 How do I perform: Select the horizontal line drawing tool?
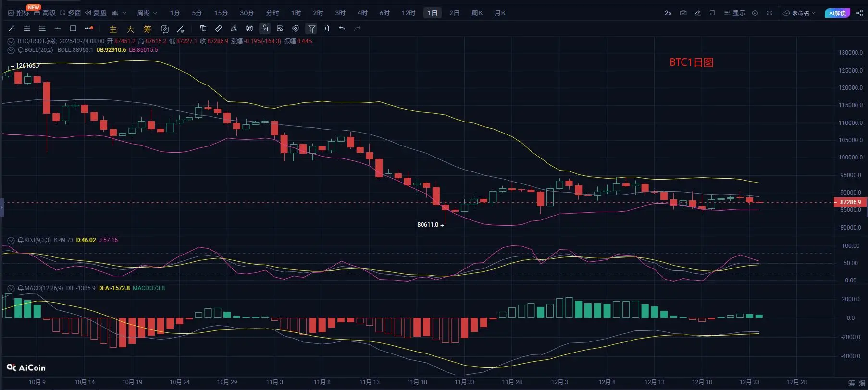click(x=58, y=29)
